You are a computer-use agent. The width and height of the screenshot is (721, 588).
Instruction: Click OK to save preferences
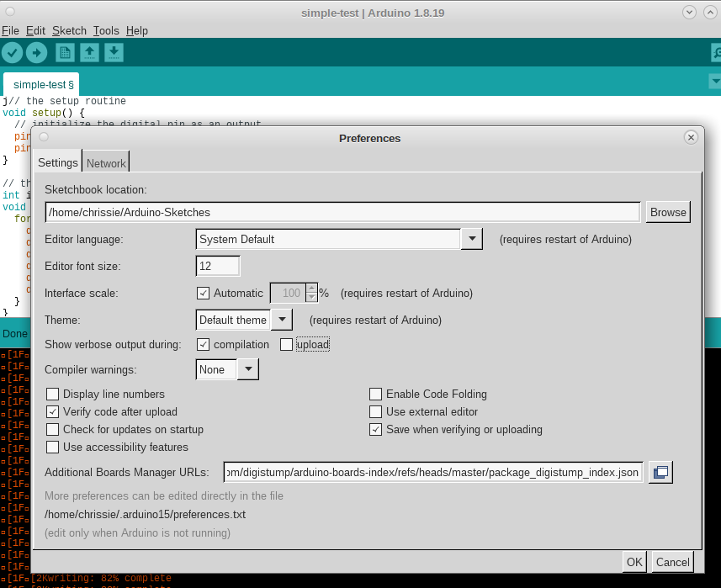point(634,562)
